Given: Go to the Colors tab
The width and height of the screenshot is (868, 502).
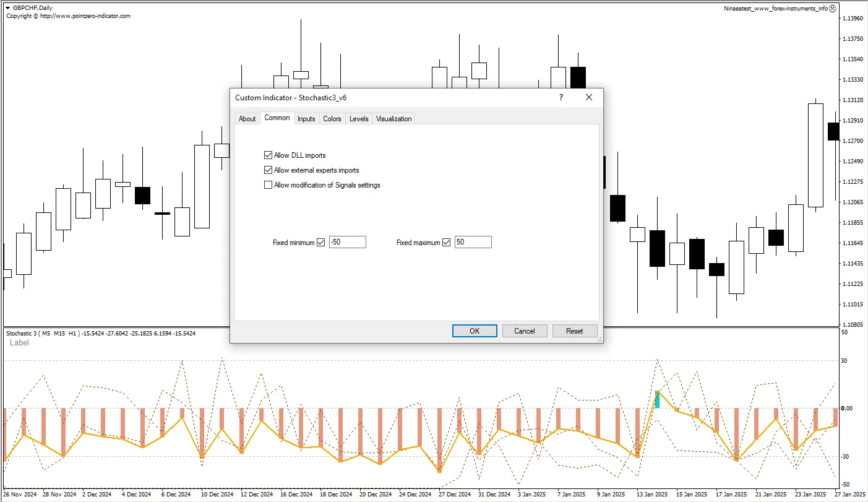Looking at the screenshot, I should coord(332,119).
